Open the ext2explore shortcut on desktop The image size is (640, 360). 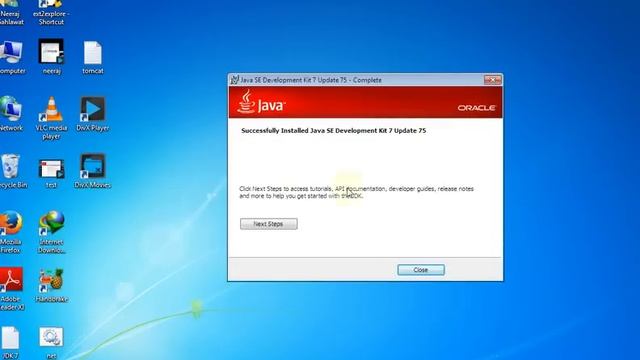point(51,13)
